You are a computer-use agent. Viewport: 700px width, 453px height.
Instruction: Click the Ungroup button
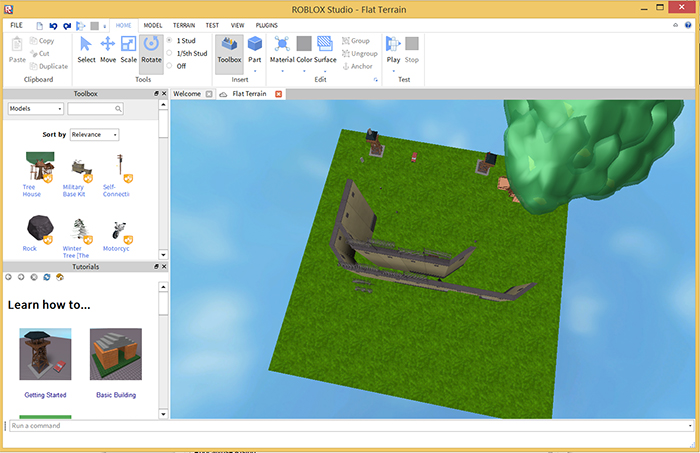pos(360,54)
